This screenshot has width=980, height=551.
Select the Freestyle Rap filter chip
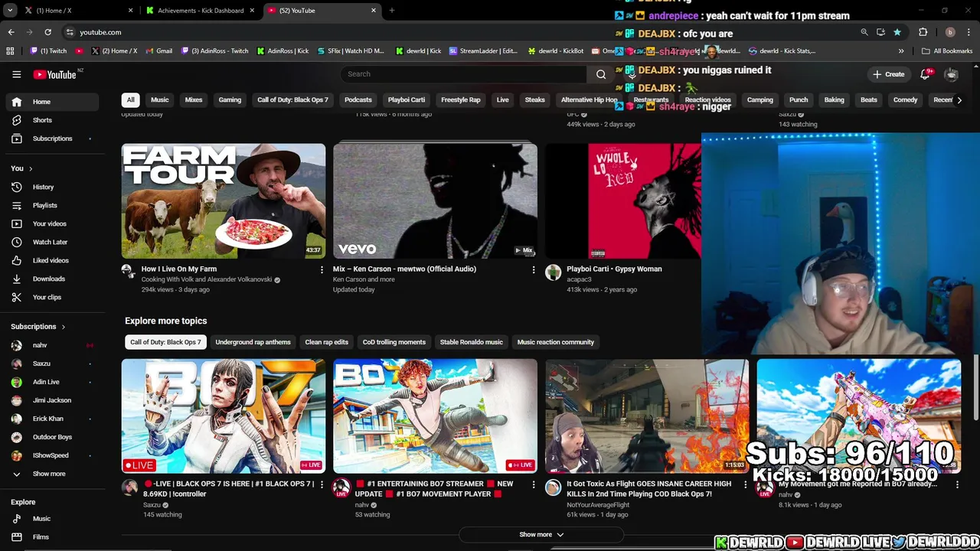461,100
